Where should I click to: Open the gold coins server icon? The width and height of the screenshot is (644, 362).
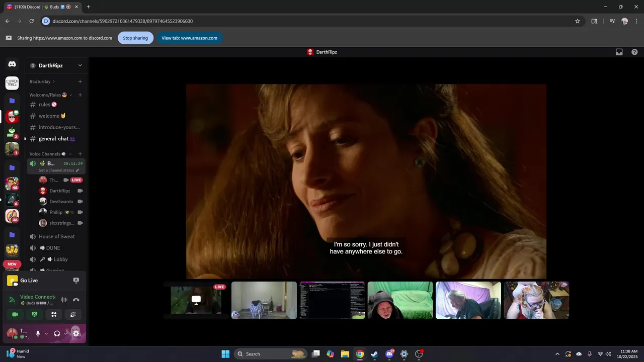(x=12, y=250)
